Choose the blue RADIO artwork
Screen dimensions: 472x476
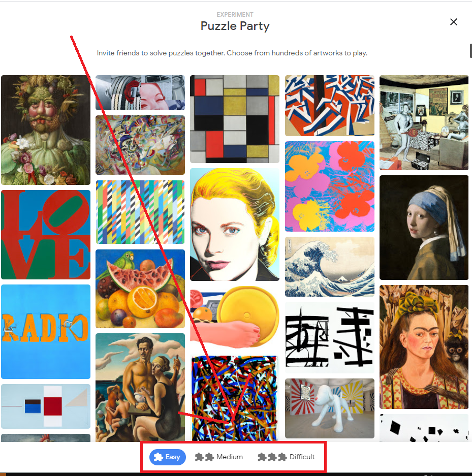pyautogui.click(x=46, y=332)
